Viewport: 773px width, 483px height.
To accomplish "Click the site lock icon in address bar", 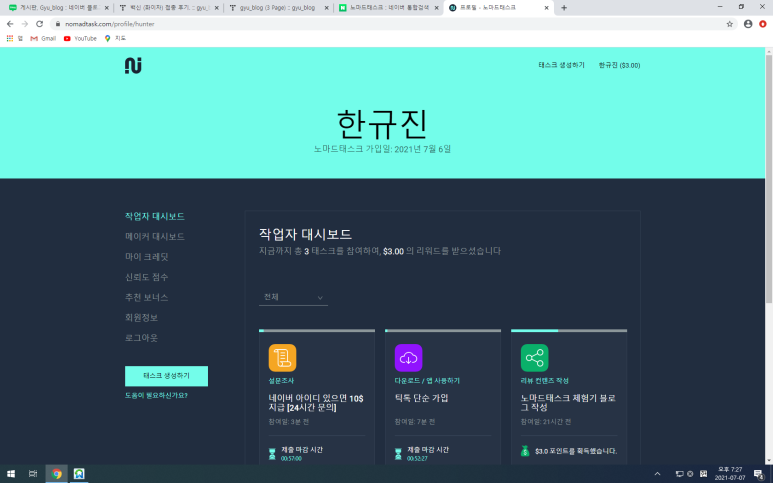I will click(58, 24).
